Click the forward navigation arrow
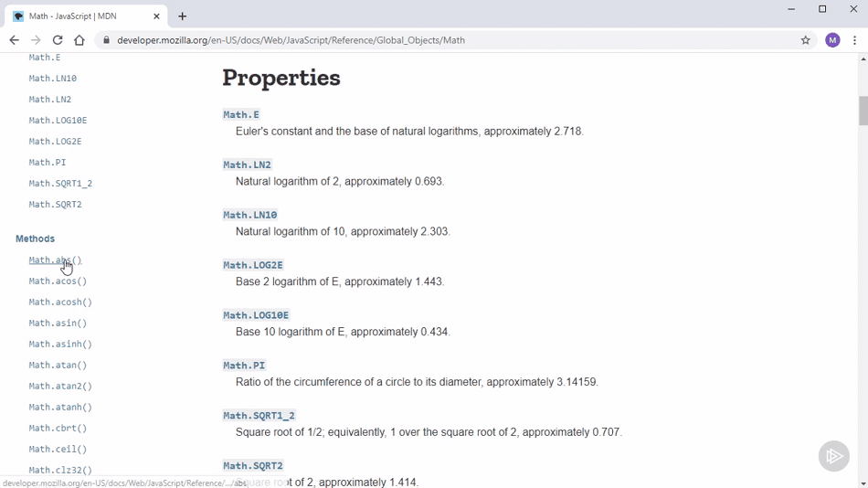The image size is (868, 488). coord(36,40)
